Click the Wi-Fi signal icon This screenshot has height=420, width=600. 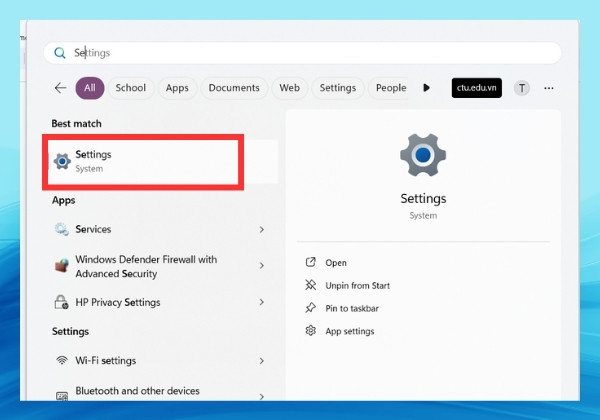[x=62, y=360]
